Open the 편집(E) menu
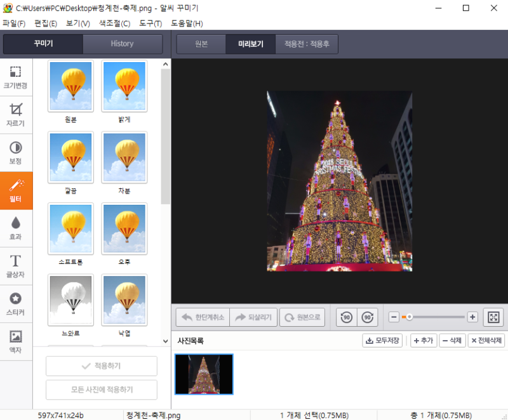 pos(46,23)
